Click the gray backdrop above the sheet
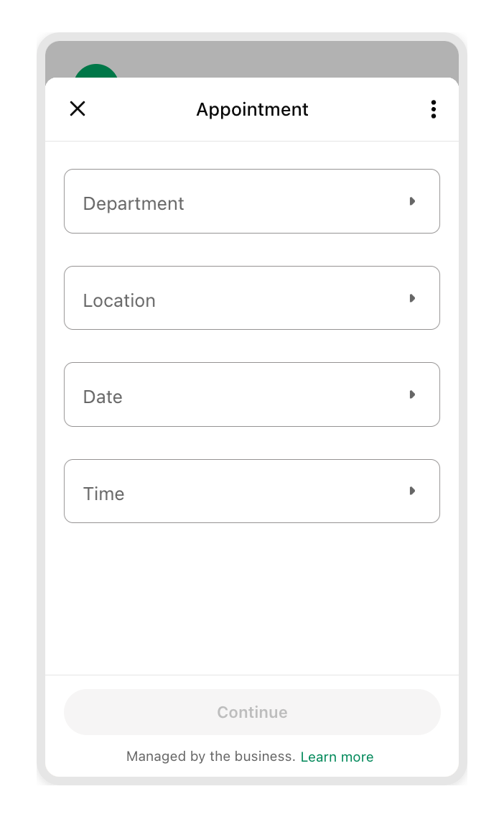This screenshot has width=504, height=822. coord(287,59)
